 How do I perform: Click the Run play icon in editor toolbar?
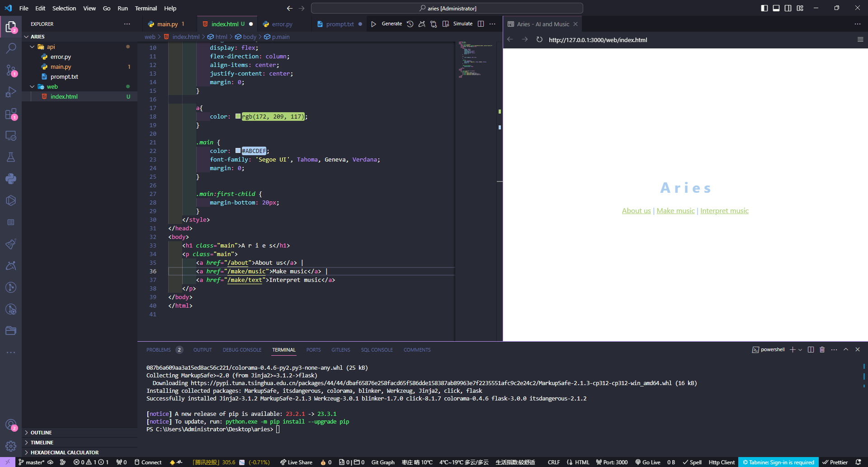click(373, 24)
